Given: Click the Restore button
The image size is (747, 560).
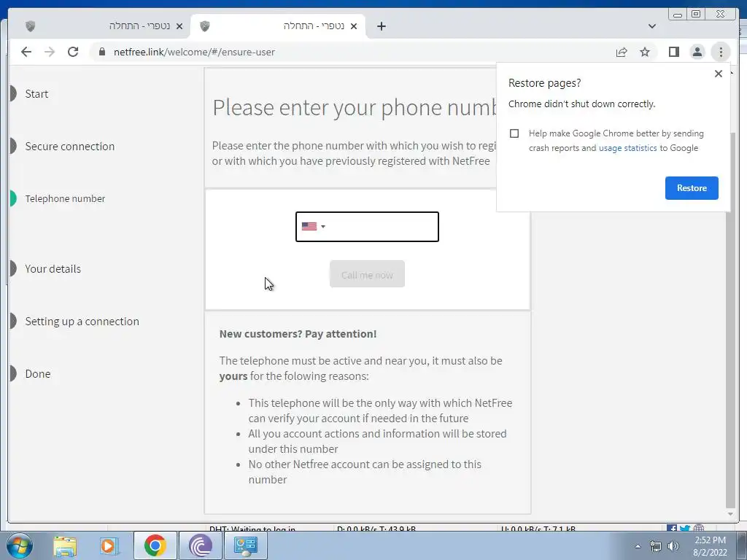Looking at the screenshot, I should point(692,188).
